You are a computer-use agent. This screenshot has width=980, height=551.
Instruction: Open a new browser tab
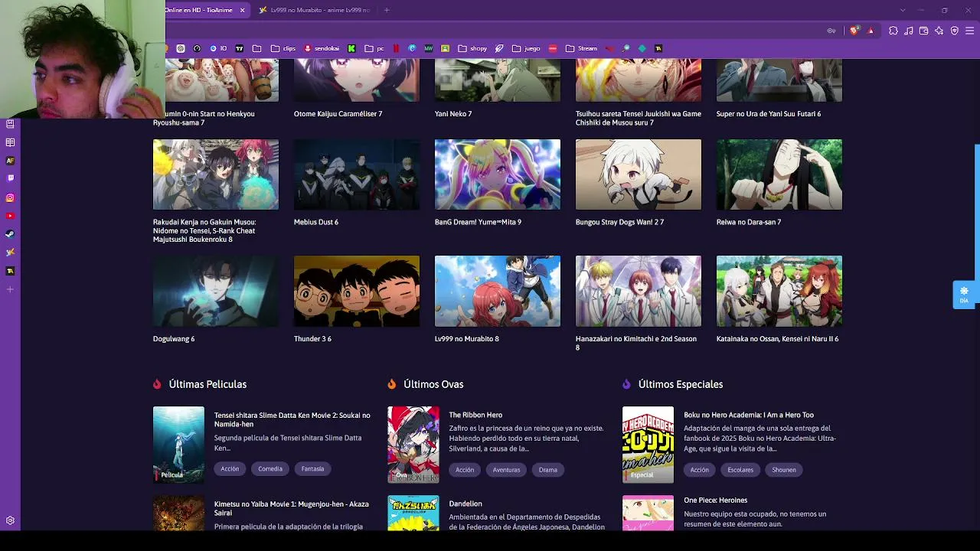[387, 10]
